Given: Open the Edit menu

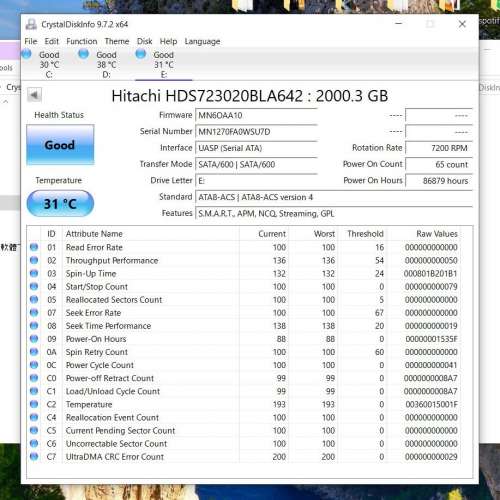Looking at the screenshot, I should click(52, 41).
